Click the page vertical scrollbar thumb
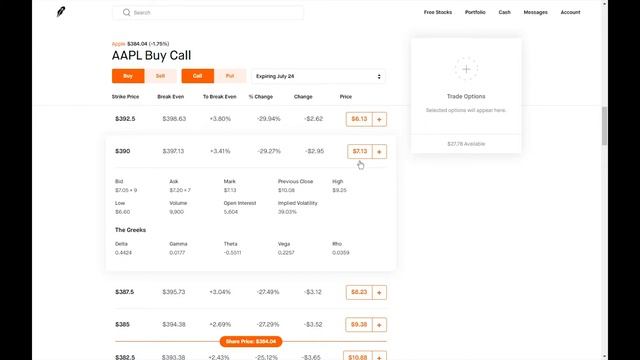The height and width of the screenshot is (360, 640). coord(604,126)
